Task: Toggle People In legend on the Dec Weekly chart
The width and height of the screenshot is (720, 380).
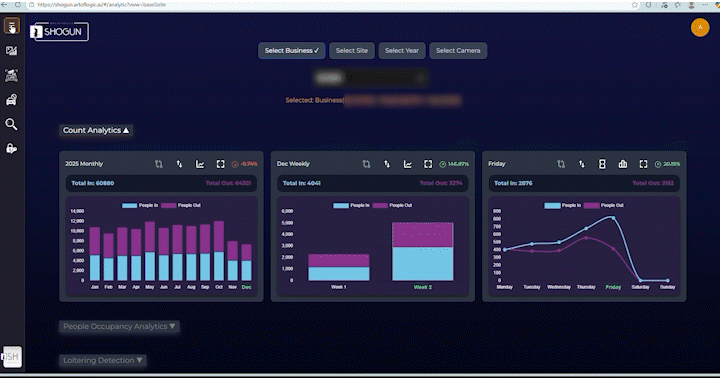Action: pos(351,205)
